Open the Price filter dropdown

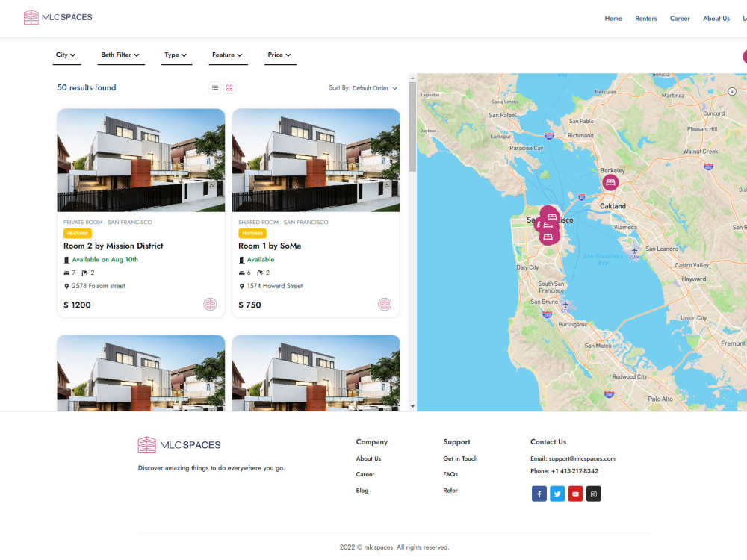tap(279, 55)
